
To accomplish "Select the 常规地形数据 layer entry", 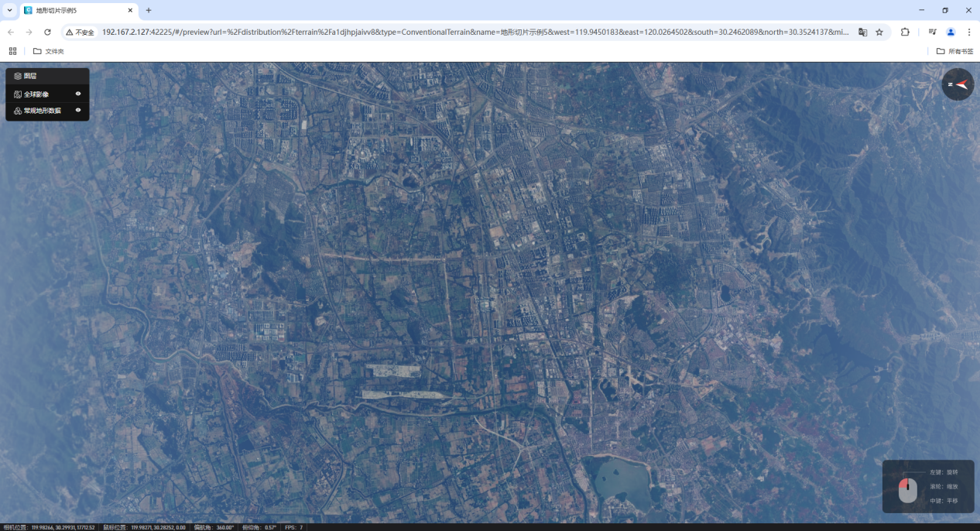I will pos(42,111).
